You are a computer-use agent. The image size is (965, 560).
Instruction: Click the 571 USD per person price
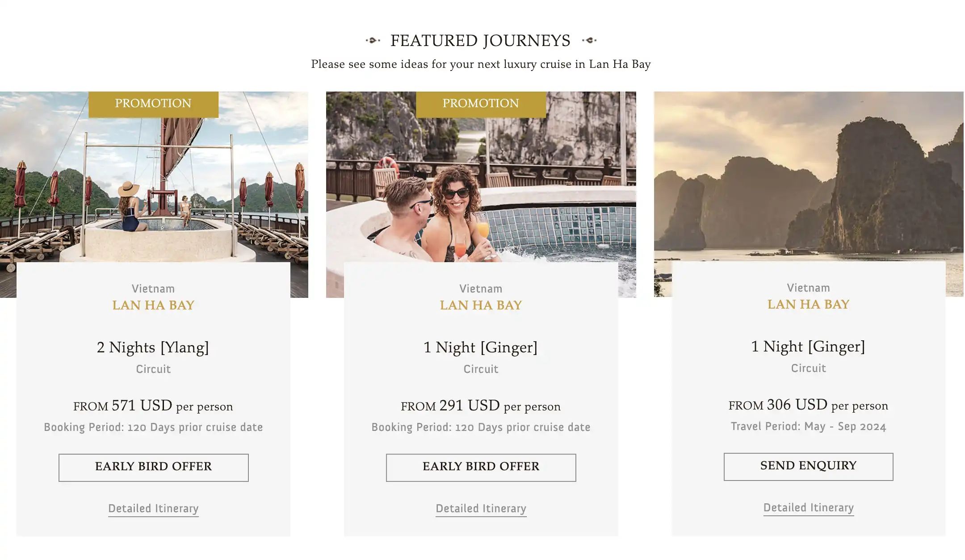tap(153, 406)
